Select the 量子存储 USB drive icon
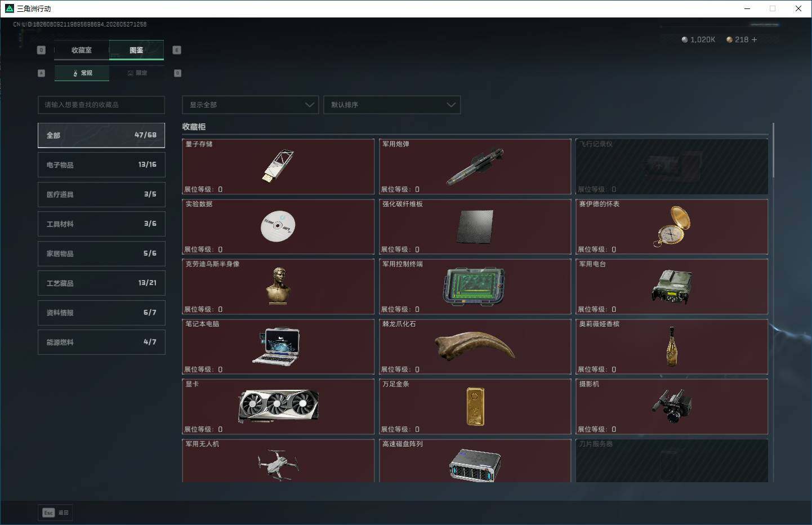This screenshot has height=525, width=812. (x=278, y=166)
